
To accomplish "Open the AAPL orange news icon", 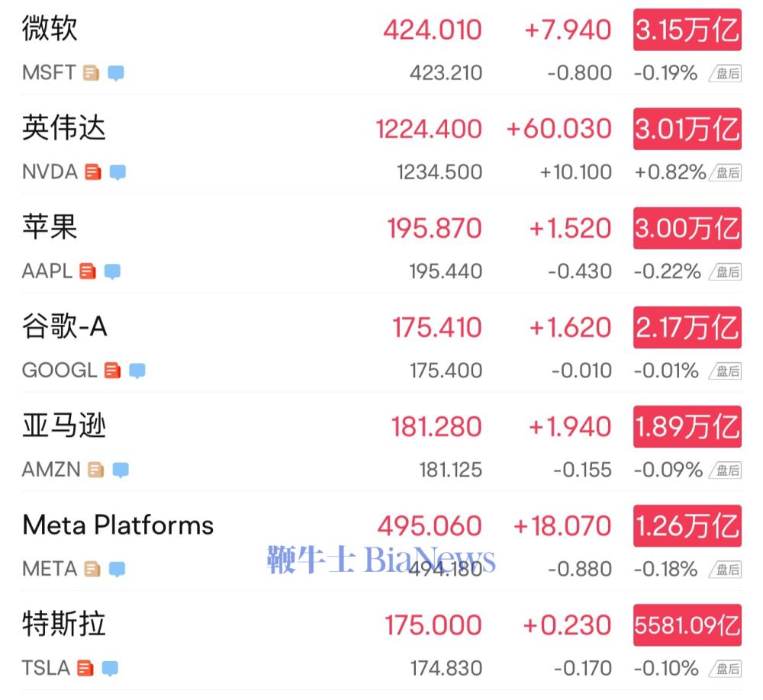I will coord(88,271).
